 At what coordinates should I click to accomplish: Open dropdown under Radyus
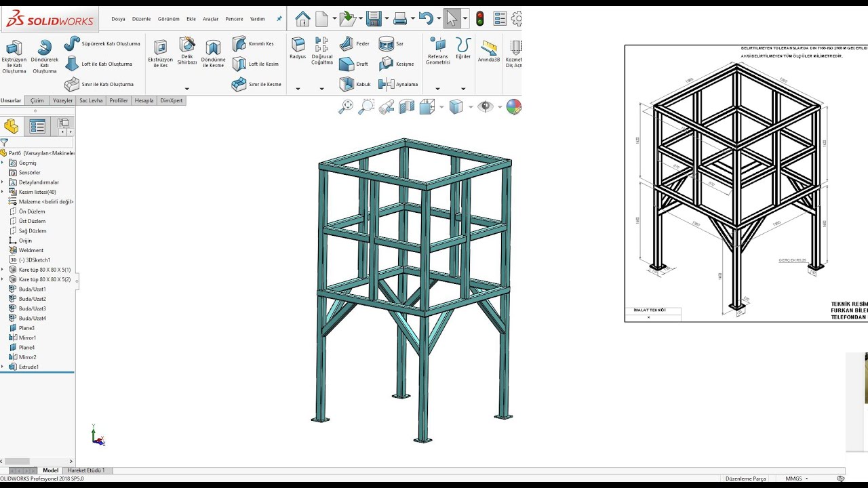[298, 89]
